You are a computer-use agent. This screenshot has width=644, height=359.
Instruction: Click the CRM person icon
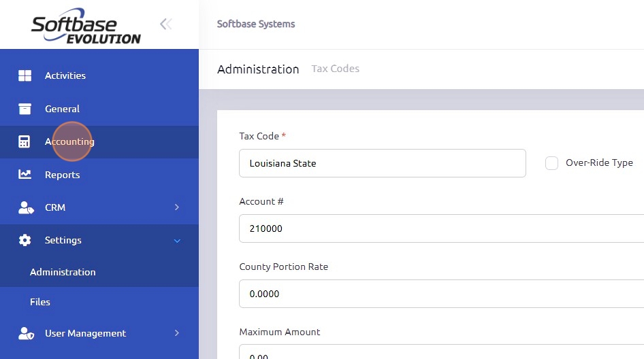click(x=26, y=207)
